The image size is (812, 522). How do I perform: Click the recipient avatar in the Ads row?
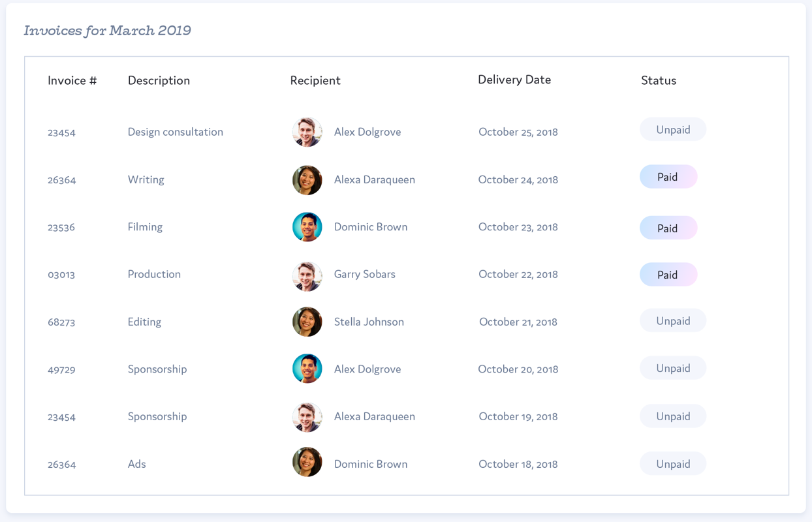click(307, 462)
